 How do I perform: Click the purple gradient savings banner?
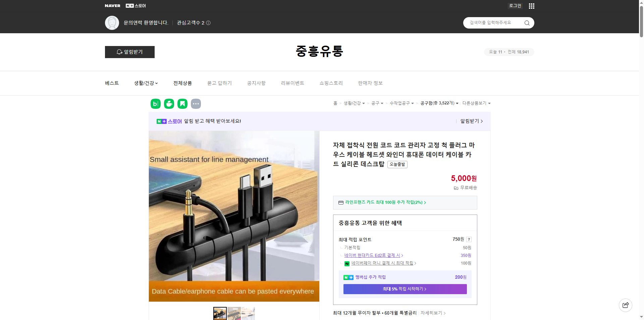(x=405, y=289)
